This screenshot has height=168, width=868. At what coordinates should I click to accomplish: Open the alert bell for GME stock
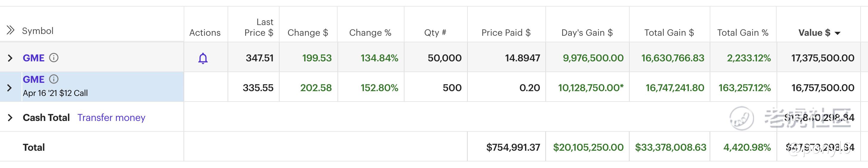point(203,58)
